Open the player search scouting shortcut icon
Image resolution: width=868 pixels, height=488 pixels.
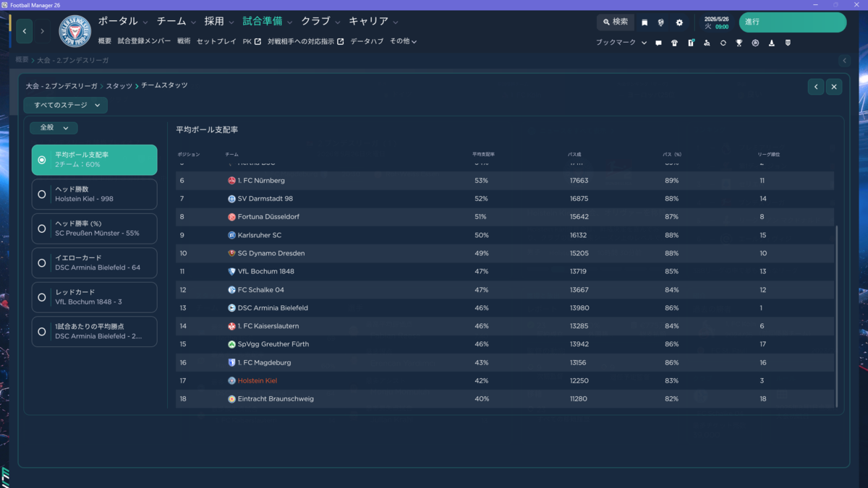click(707, 43)
